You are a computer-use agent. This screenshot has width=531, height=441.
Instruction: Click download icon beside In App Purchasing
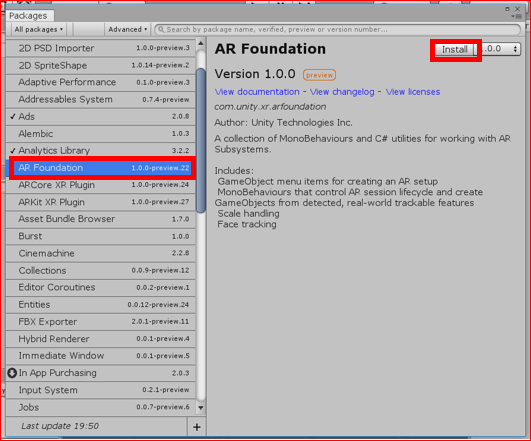click(x=12, y=373)
